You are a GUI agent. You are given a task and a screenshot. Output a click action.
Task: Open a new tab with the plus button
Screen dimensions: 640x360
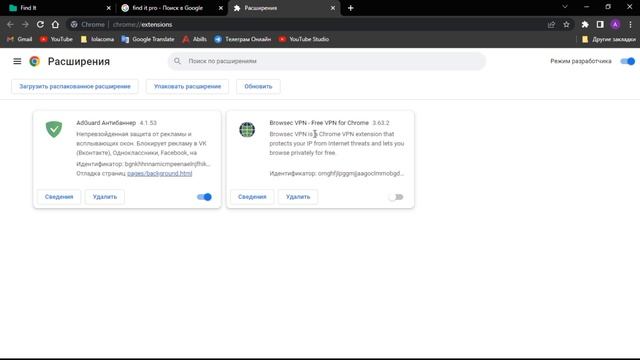point(350,8)
